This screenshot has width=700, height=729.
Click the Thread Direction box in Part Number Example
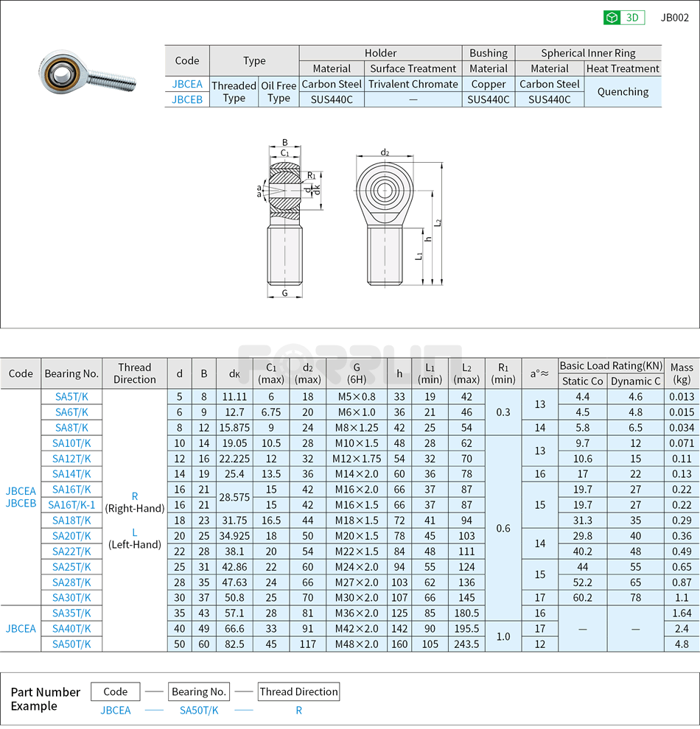pyautogui.click(x=298, y=692)
